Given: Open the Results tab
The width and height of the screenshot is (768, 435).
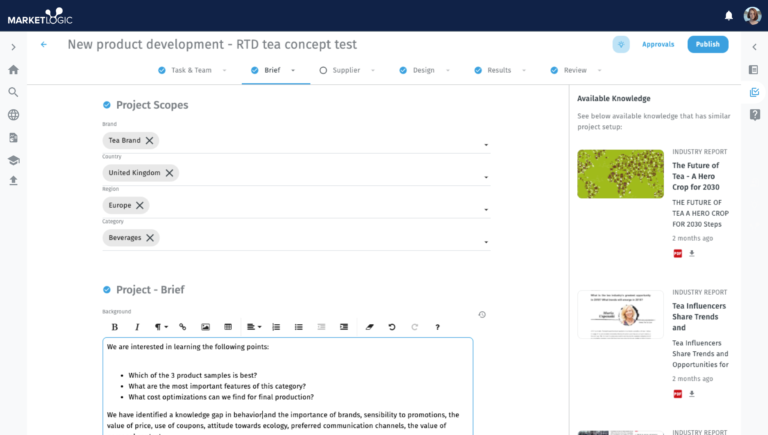Looking at the screenshot, I should coord(499,70).
